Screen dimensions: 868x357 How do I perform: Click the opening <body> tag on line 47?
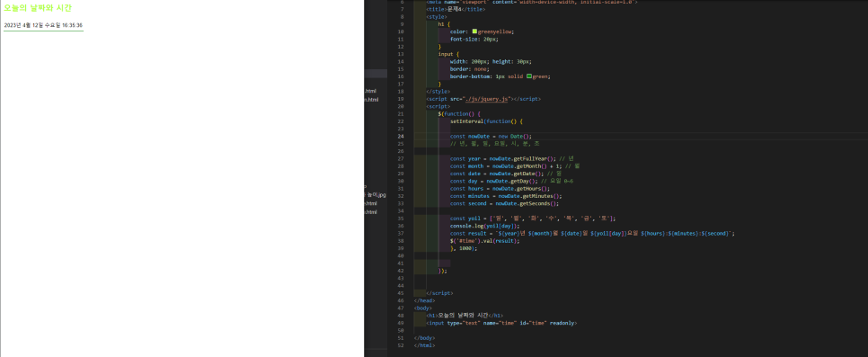pyautogui.click(x=423, y=308)
